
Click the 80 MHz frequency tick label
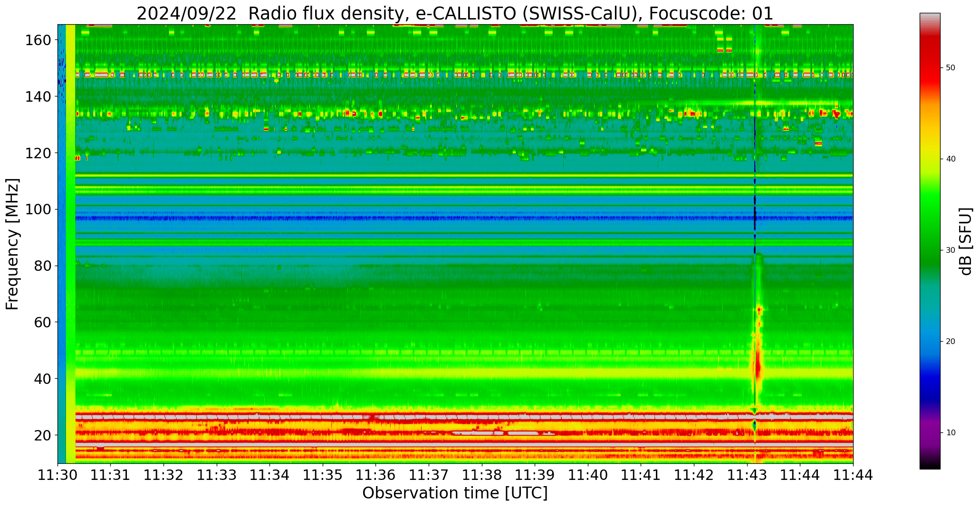click(x=43, y=266)
